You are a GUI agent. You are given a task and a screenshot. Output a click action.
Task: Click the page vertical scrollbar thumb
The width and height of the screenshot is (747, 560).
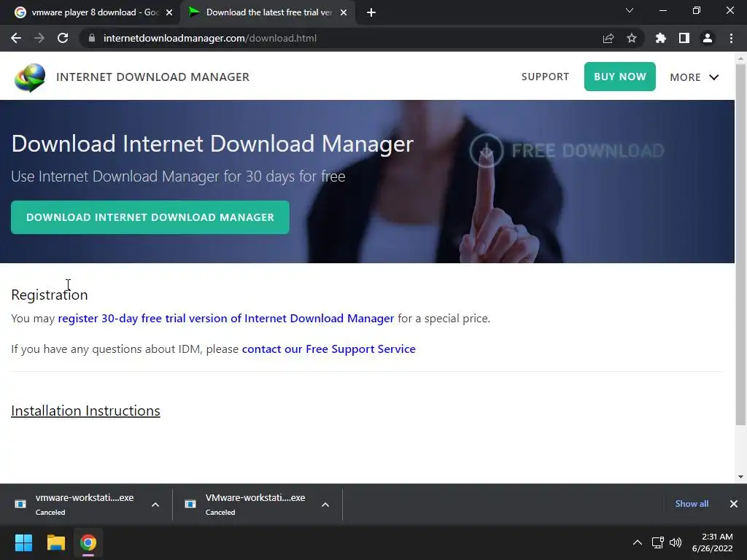(740, 244)
